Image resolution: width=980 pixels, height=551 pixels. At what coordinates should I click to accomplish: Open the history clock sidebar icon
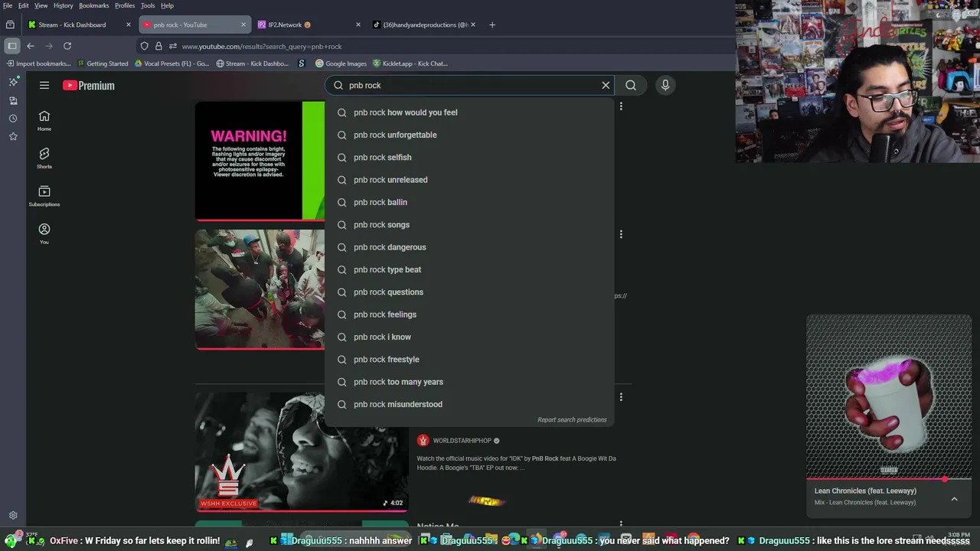pyautogui.click(x=13, y=118)
